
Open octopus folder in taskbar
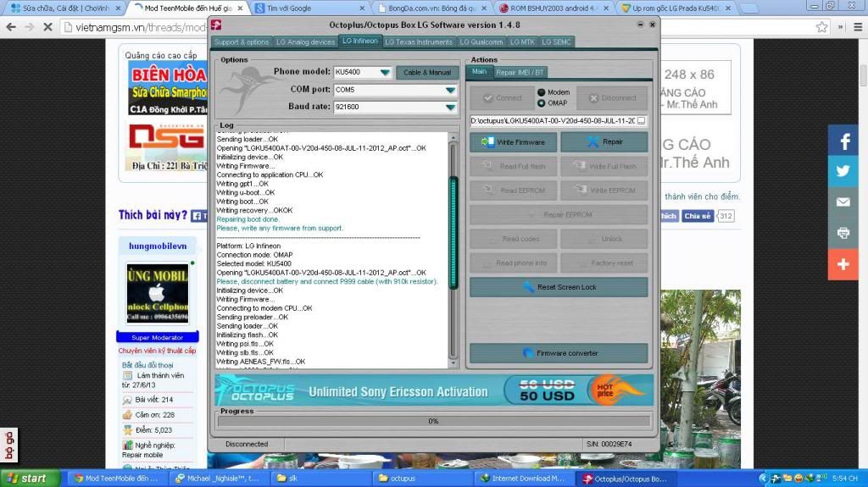[x=424, y=479]
